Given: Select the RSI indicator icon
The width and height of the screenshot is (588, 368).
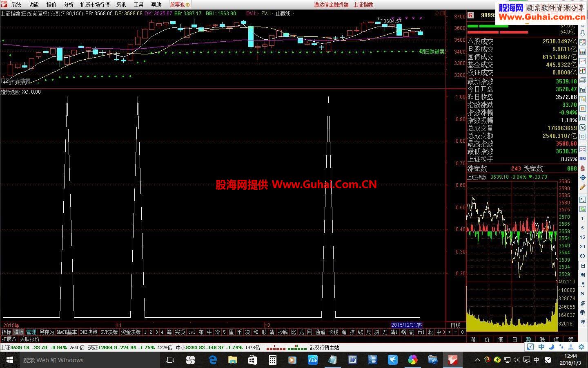Looking at the screenshot, I should tap(583, 159).
